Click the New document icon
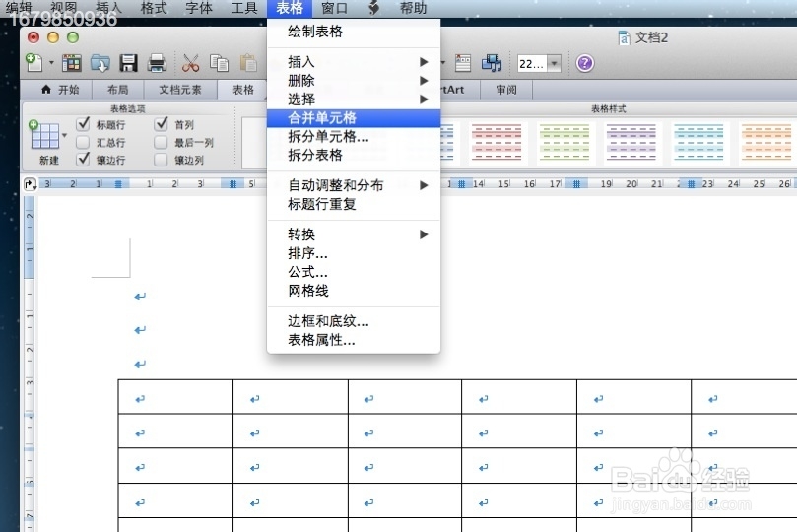This screenshot has height=532, width=797. 34,63
